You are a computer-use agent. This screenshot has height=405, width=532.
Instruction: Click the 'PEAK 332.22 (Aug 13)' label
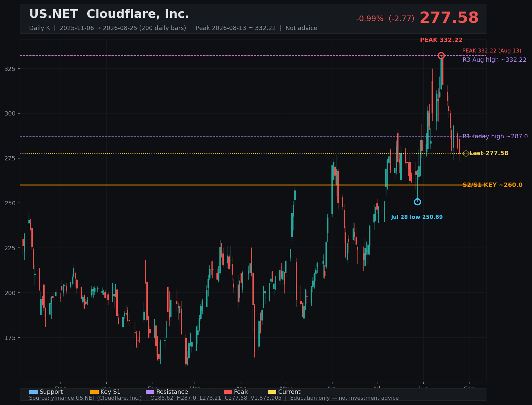pyautogui.click(x=492, y=51)
